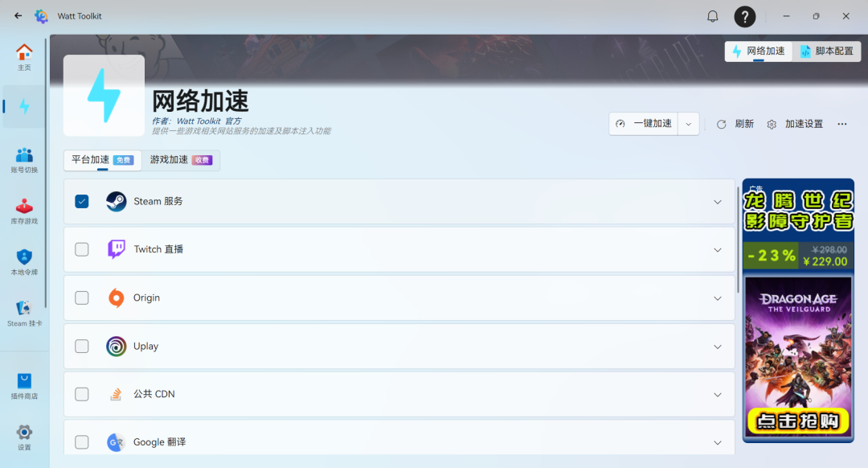Click the 龙腾世纪 影障守护者 ad title
Screen dimensions: 868x468
pos(798,211)
